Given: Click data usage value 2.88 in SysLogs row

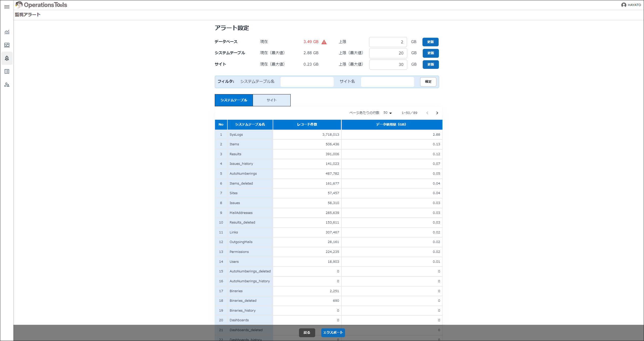Looking at the screenshot, I should click(436, 135).
